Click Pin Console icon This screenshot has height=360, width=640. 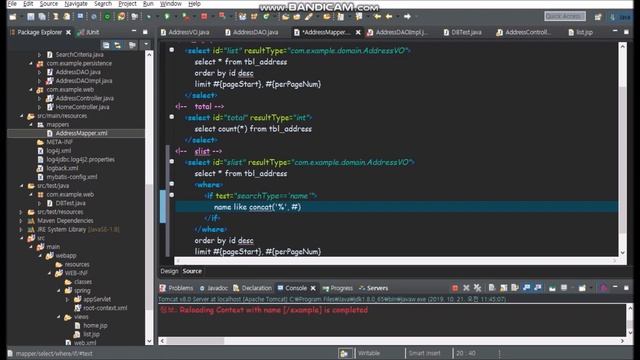pos(552,288)
